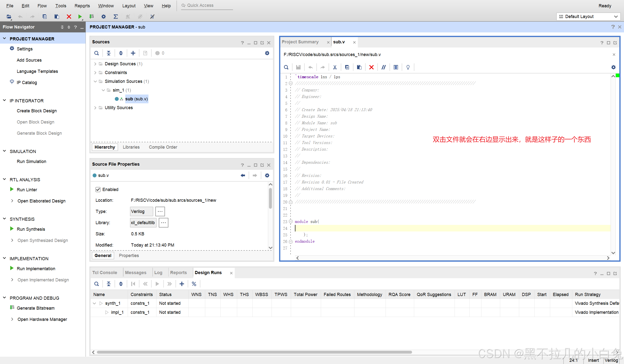Open Design Runs percent progress icon
624x364 pixels.
click(x=194, y=284)
